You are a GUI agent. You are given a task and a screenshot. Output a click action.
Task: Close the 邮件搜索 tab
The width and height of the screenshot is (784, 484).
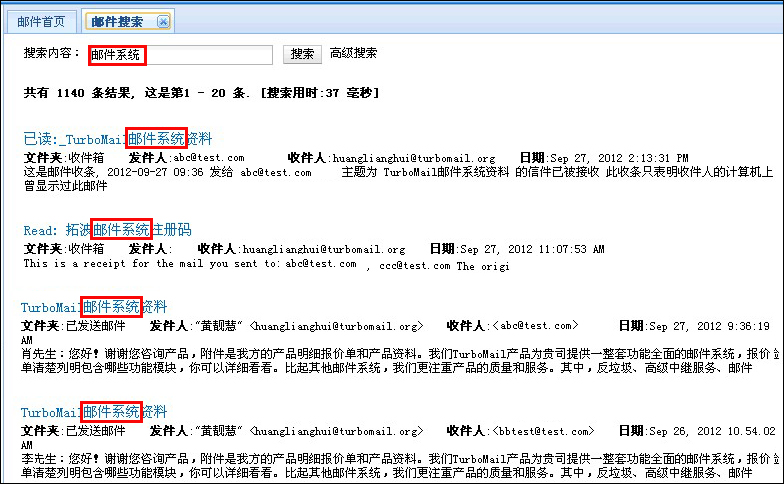(x=163, y=21)
